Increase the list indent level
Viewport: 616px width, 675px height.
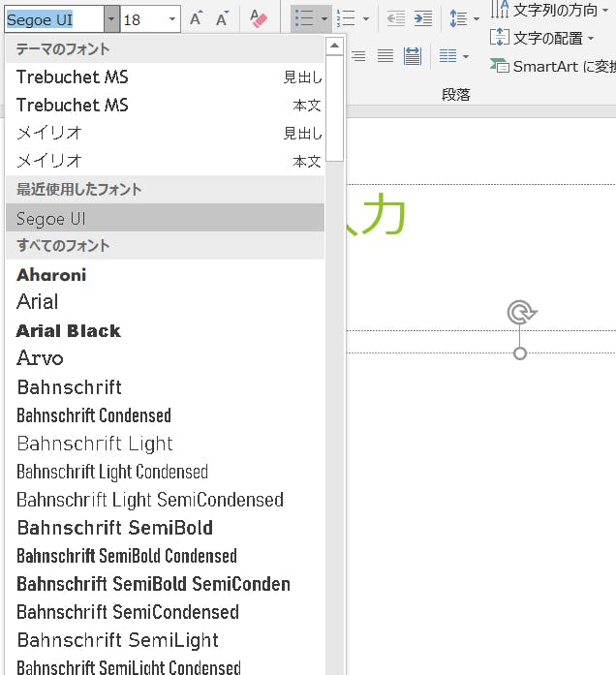(423, 19)
